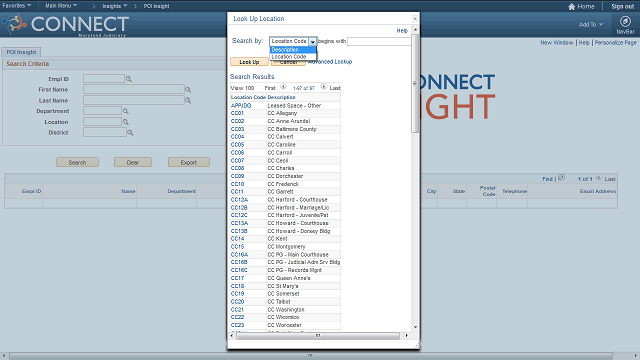Image resolution: width=640 pixels, height=360 pixels.
Task: Click the Empl ID input field
Action: pos(104,78)
